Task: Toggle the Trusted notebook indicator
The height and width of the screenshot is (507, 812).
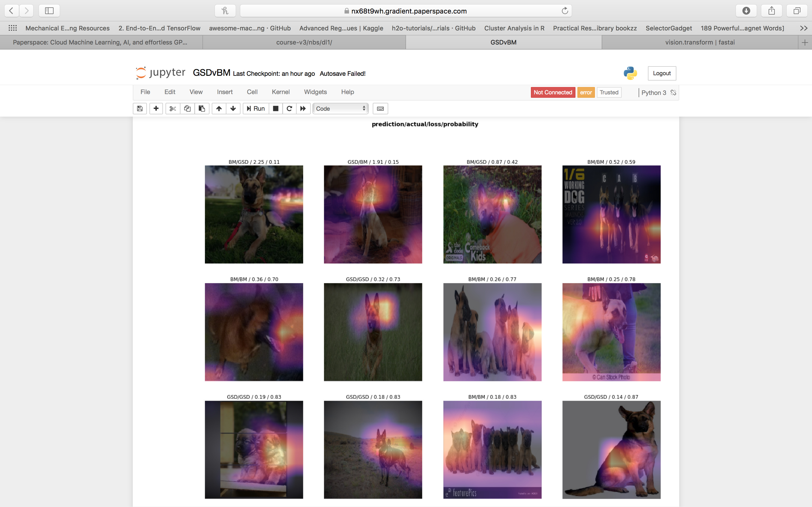Action: [x=609, y=92]
